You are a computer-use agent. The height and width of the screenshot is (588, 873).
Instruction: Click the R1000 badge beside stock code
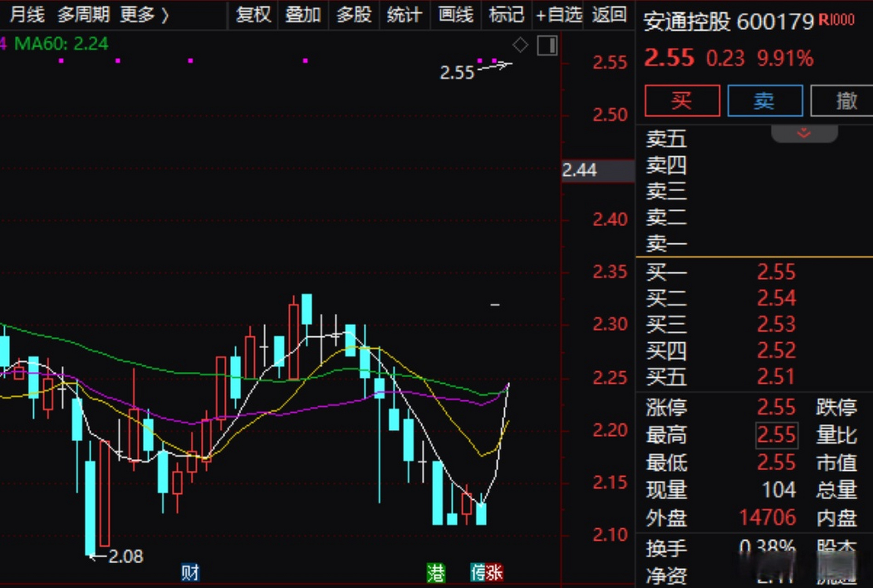pos(836,20)
